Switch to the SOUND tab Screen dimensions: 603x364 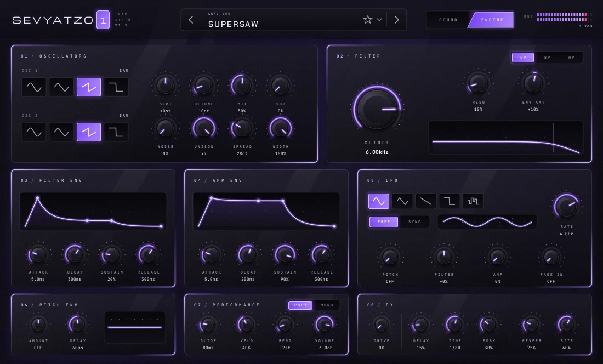(x=448, y=20)
